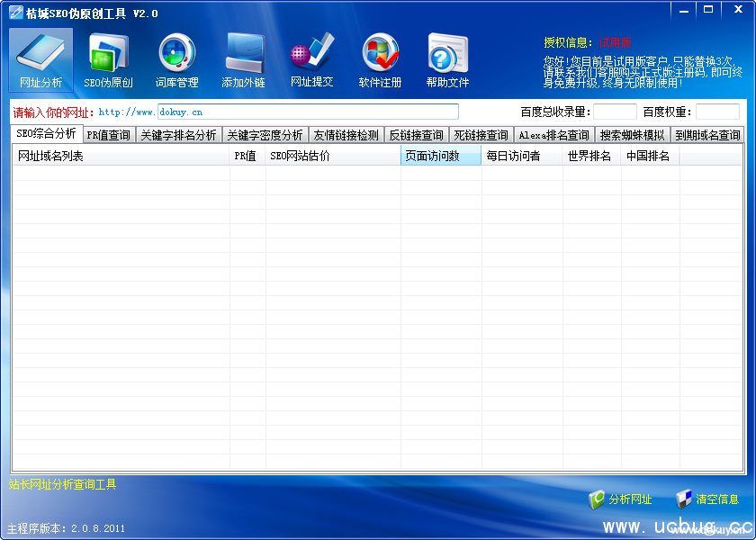The height and width of the screenshot is (540, 756).
Task: Open 词库管理 dictionary manager icon
Action: point(176,59)
